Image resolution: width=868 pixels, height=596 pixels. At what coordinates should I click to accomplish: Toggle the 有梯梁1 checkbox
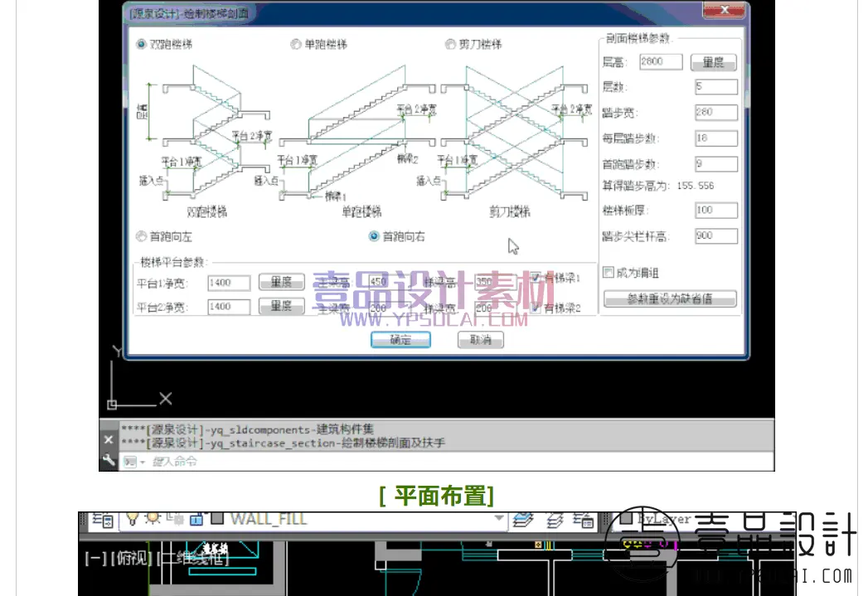pos(536,278)
